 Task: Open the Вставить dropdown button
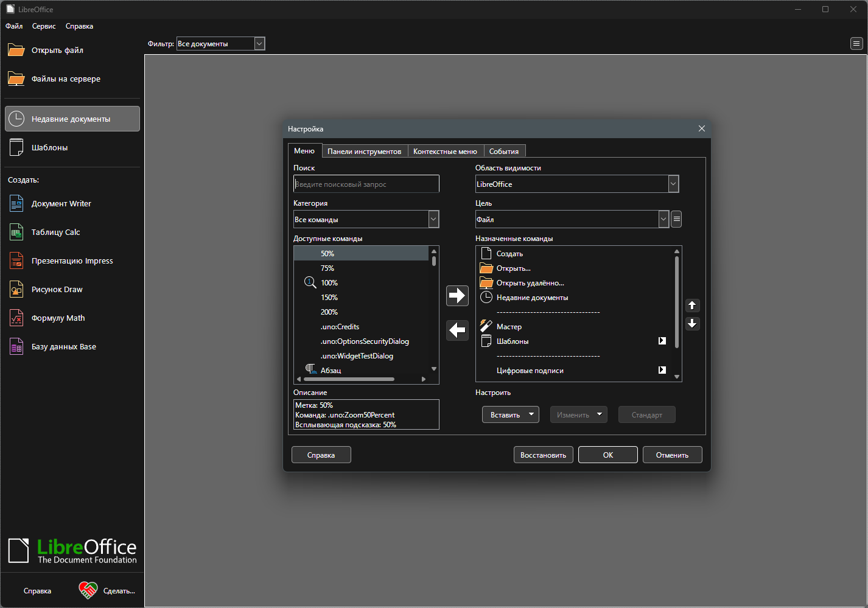click(x=511, y=414)
